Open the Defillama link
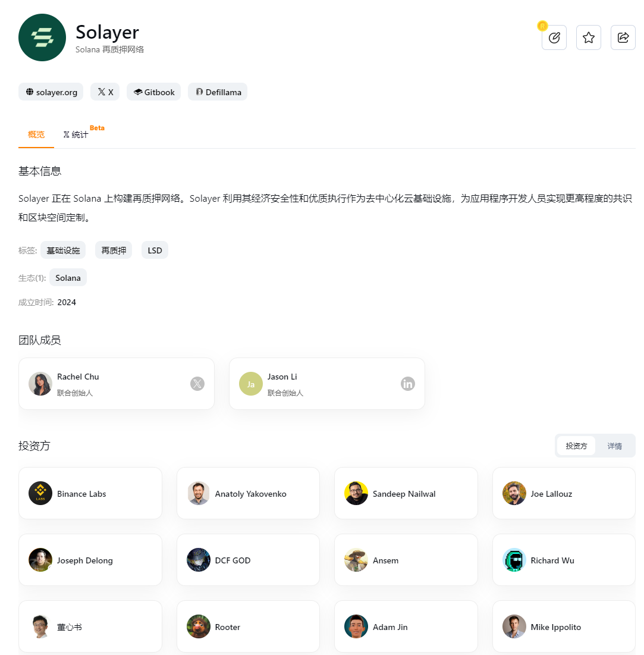 click(x=218, y=92)
